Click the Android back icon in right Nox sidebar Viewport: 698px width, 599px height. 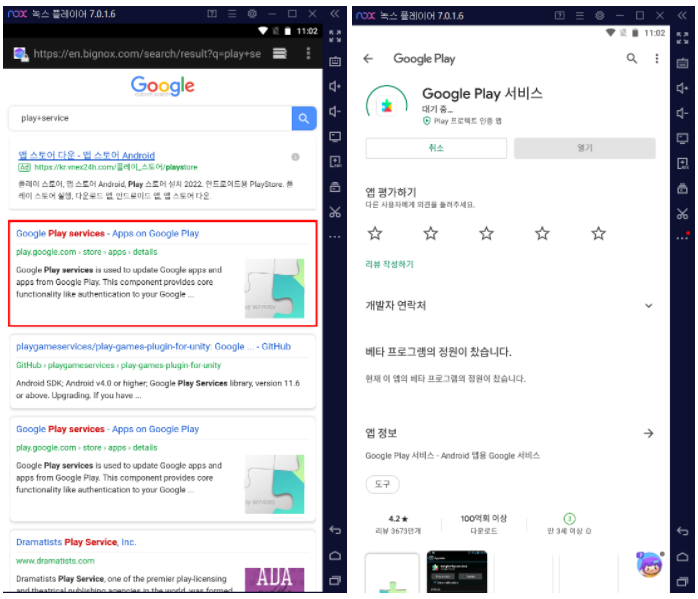tap(682, 531)
